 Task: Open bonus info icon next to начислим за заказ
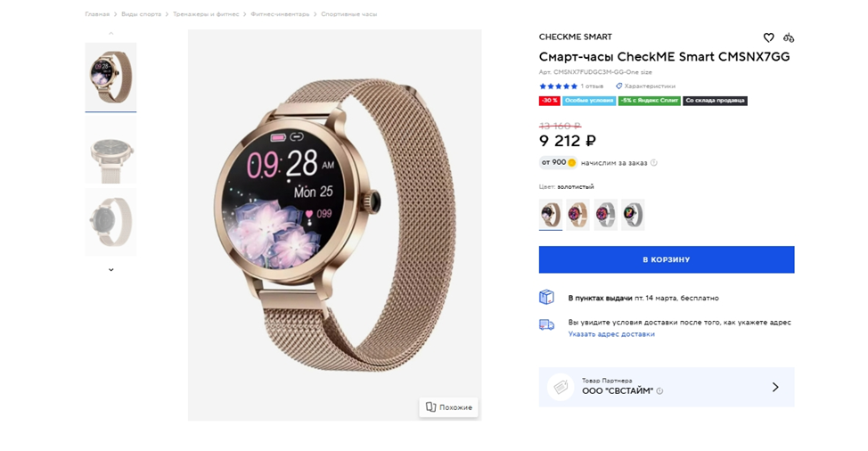point(654,163)
